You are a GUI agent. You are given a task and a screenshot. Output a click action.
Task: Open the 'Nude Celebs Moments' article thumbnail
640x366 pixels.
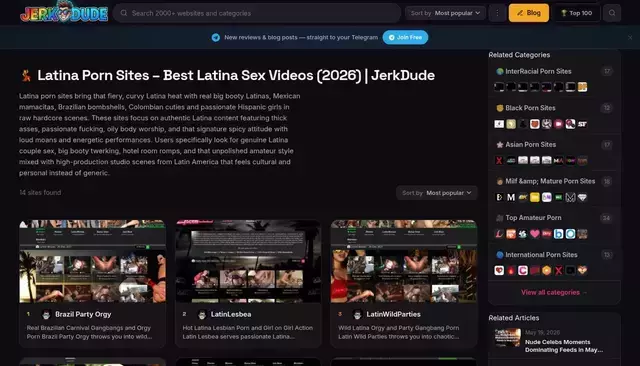(x=508, y=337)
